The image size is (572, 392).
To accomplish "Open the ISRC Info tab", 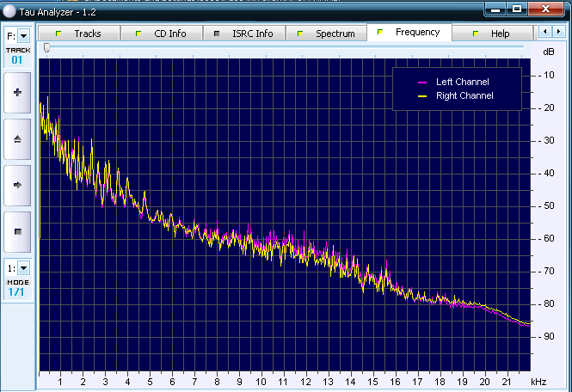I will point(244,34).
